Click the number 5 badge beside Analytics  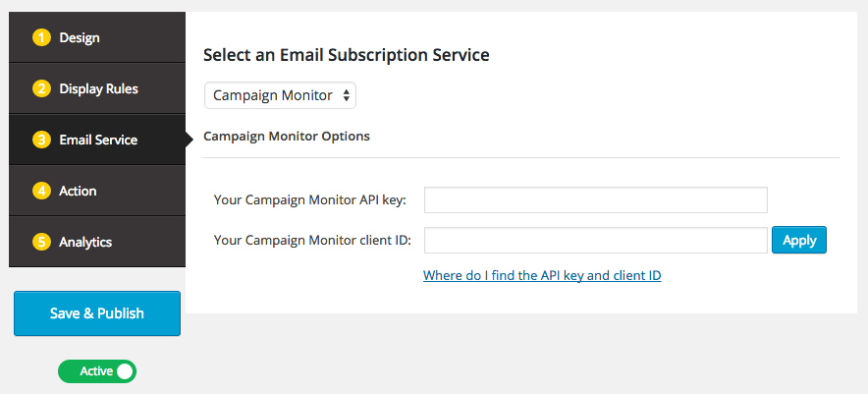tap(41, 243)
